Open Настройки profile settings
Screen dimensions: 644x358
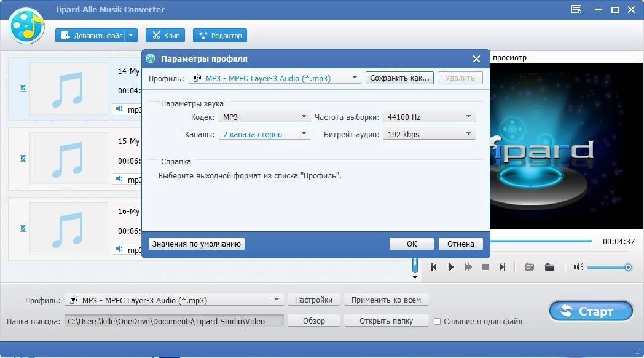click(313, 300)
